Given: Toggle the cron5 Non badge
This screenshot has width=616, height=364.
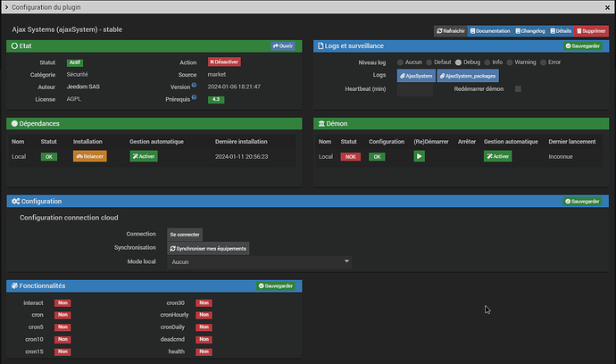Looking at the screenshot, I should tap(62, 327).
